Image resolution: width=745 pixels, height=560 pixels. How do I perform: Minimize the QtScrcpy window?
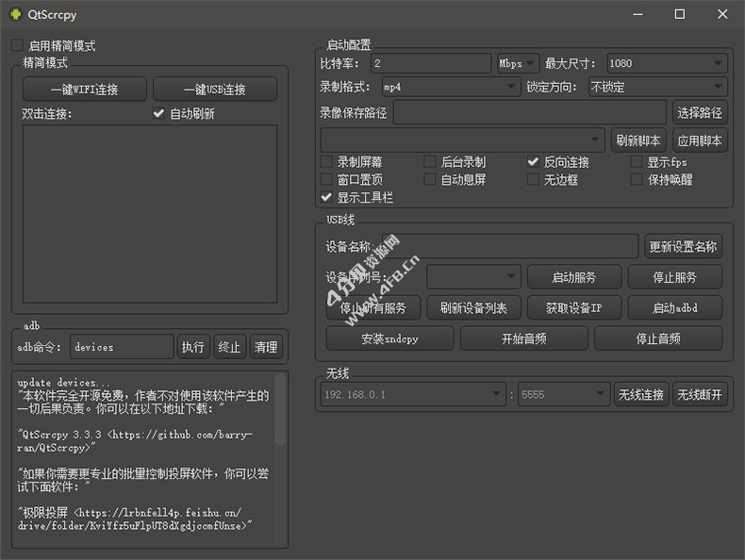(637, 14)
